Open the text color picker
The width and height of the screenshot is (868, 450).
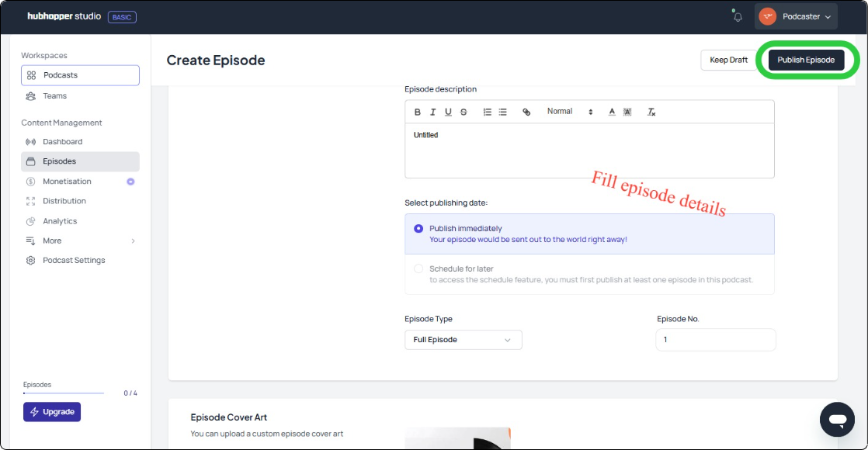pos(612,112)
